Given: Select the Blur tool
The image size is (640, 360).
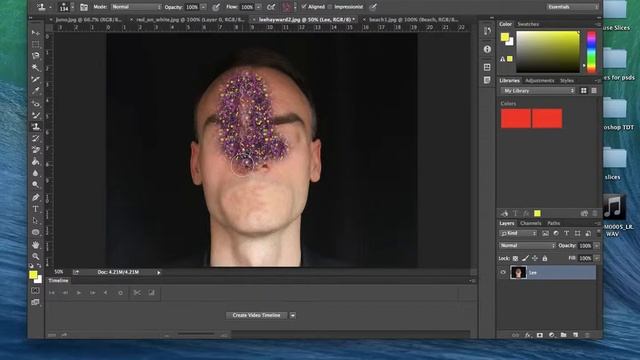Looking at the screenshot, I should (x=36, y=173).
